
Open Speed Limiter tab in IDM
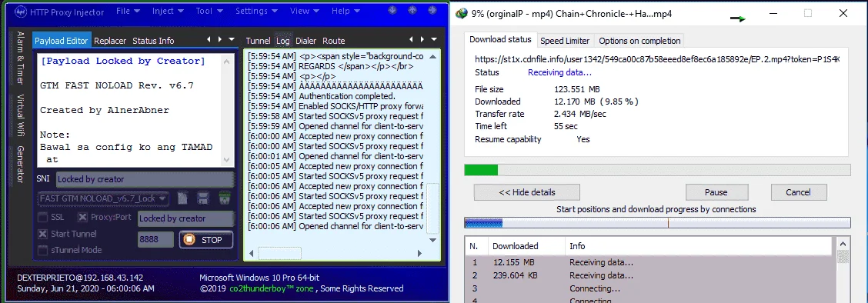(565, 40)
